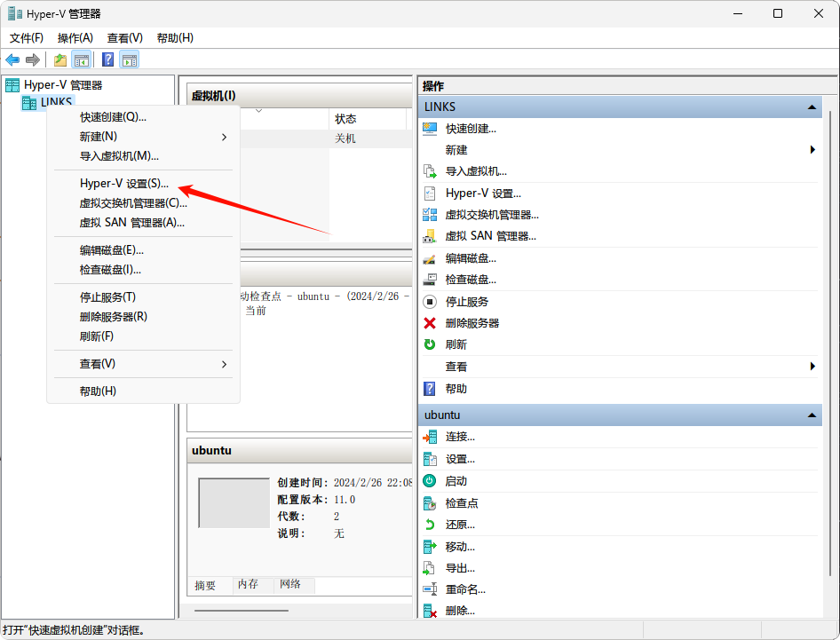Choose 删除服务器(R) in context menu

(x=144, y=317)
